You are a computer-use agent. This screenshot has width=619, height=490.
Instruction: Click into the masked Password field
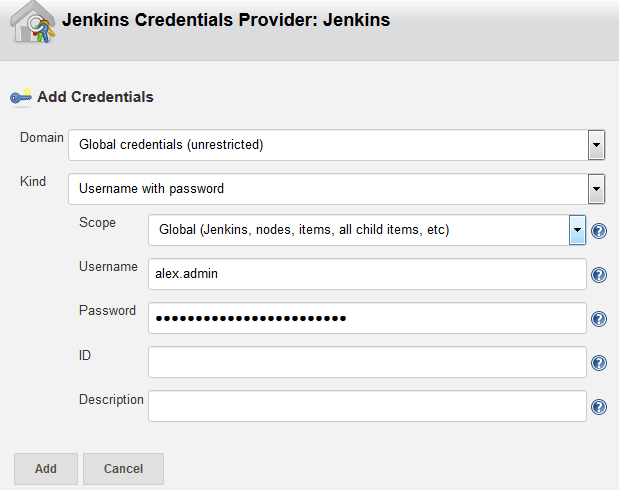click(367, 318)
